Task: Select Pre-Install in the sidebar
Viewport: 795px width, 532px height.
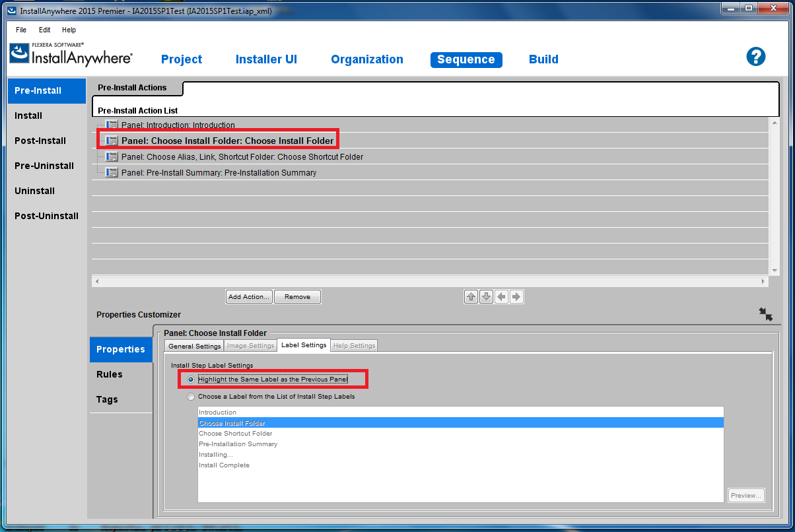Action: coord(47,90)
